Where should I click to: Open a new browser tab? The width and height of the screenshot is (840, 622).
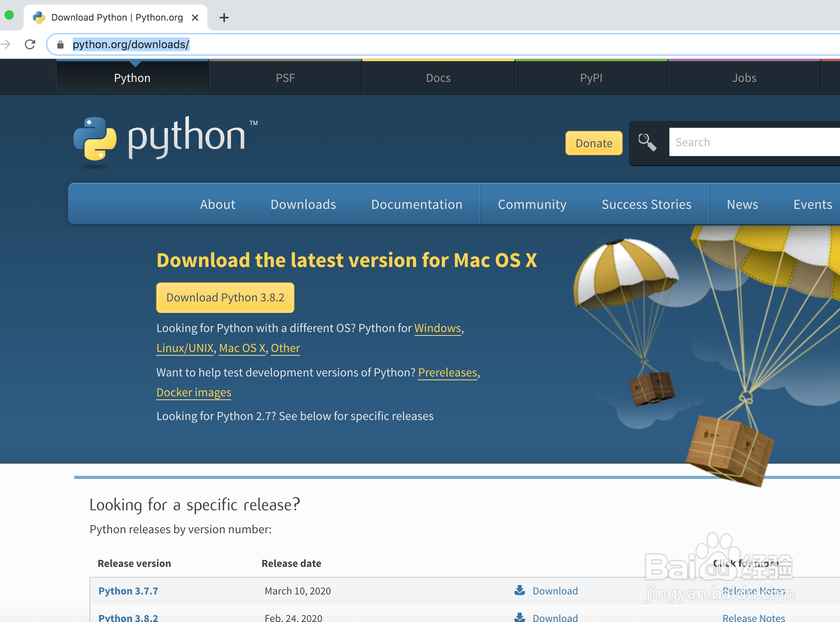[x=224, y=18]
